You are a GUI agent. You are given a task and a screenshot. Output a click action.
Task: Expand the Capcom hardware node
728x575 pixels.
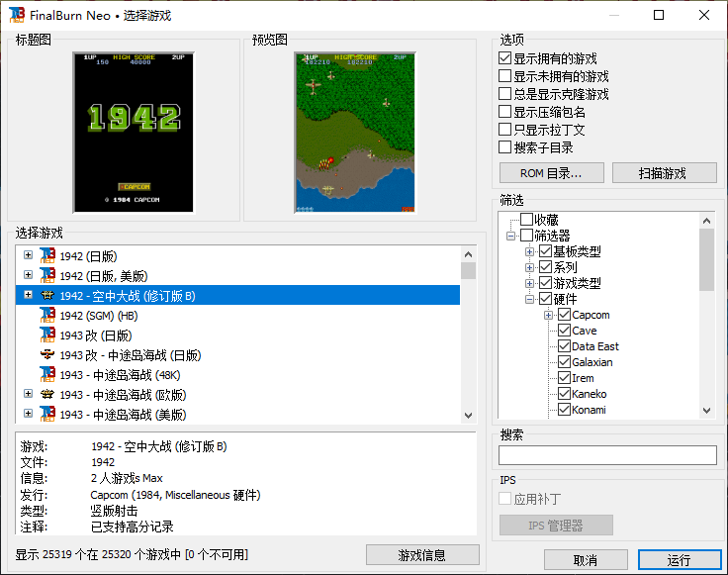point(548,316)
